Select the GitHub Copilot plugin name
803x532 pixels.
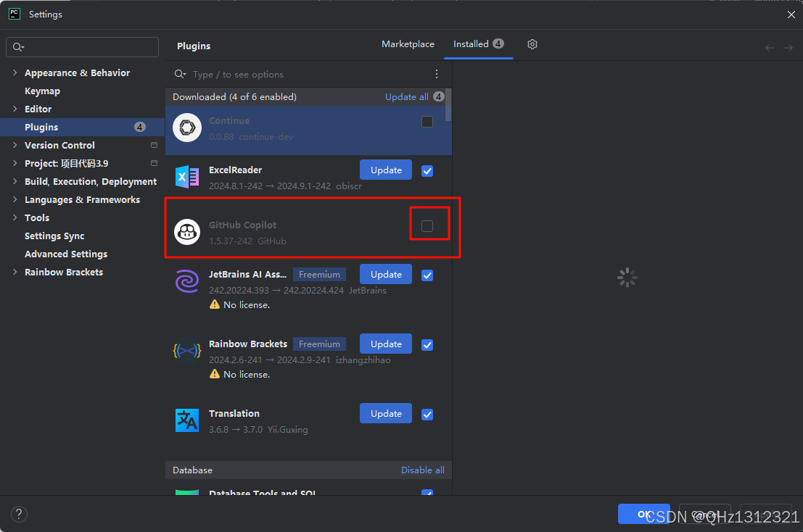point(242,225)
